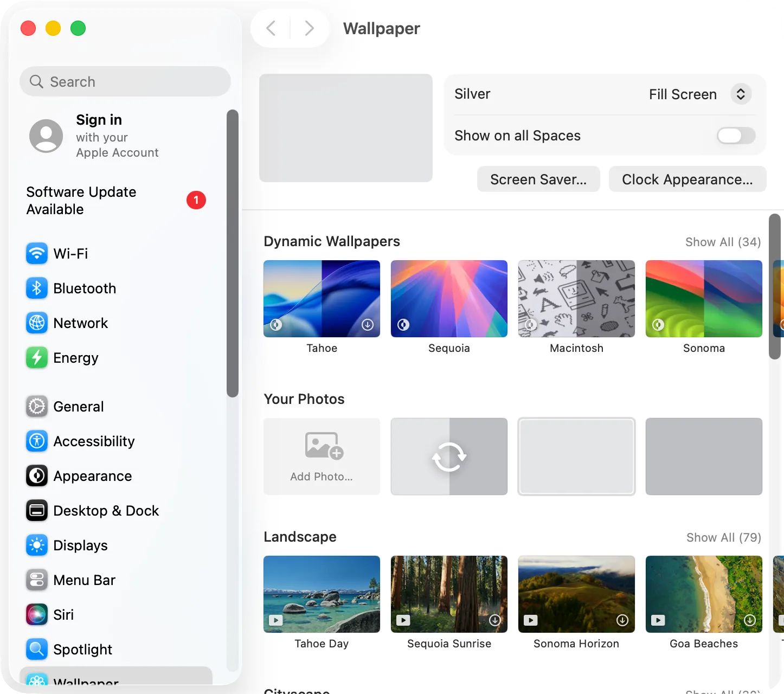Image resolution: width=784 pixels, height=694 pixels.
Task: Toggle Show on all Spaces switch
Action: [736, 136]
